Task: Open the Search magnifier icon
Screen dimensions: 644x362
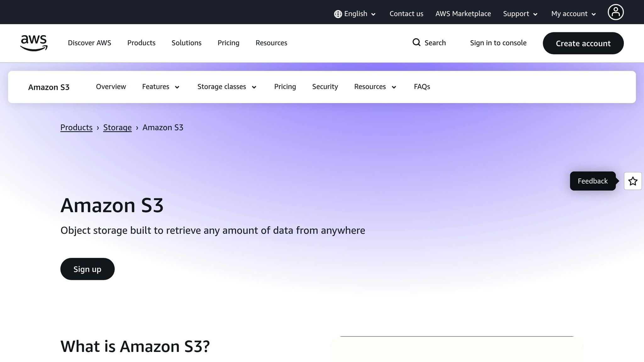Action: (x=416, y=42)
